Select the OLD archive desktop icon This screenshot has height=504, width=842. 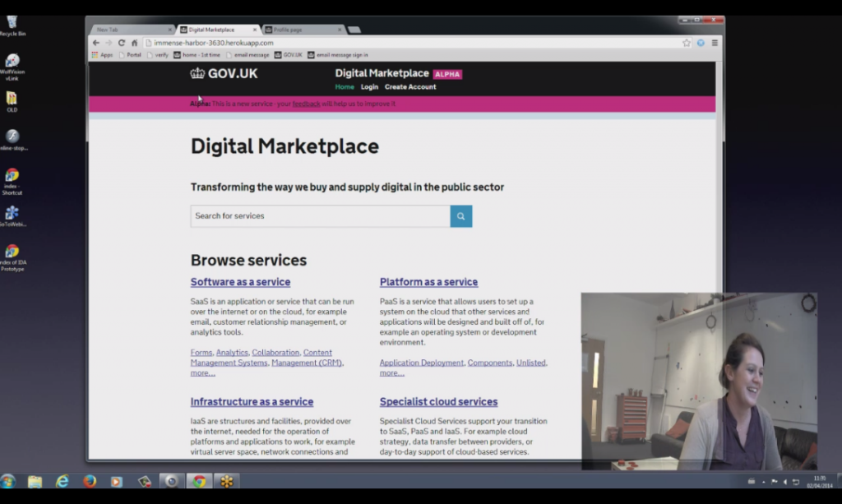click(x=12, y=102)
